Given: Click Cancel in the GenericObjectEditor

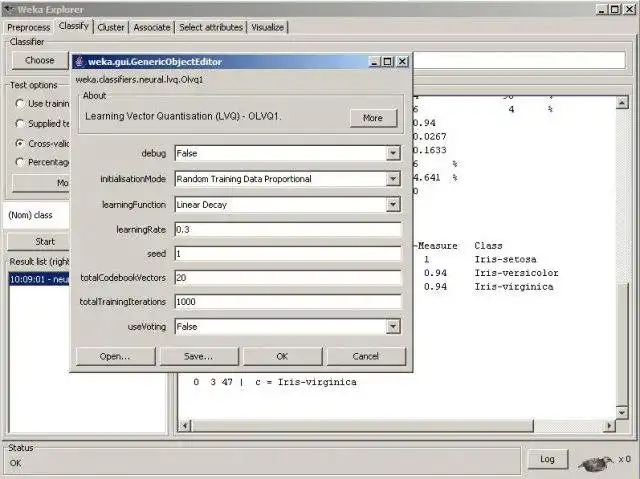Looking at the screenshot, I should click(x=366, y=356).
